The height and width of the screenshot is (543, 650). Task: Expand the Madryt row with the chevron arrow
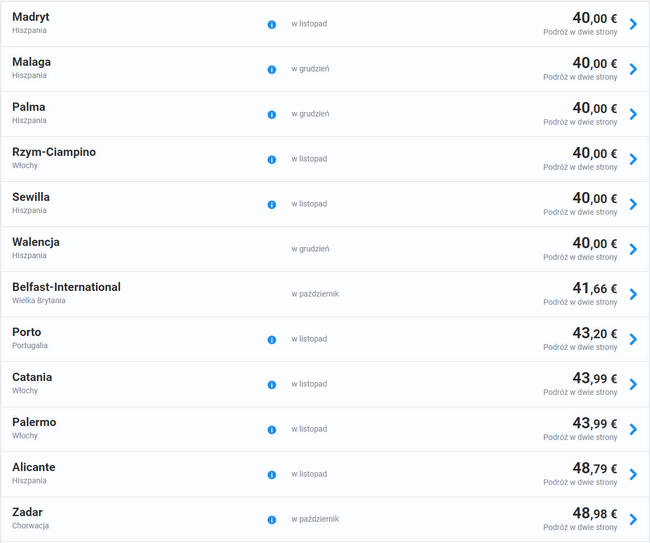[633, 24]
